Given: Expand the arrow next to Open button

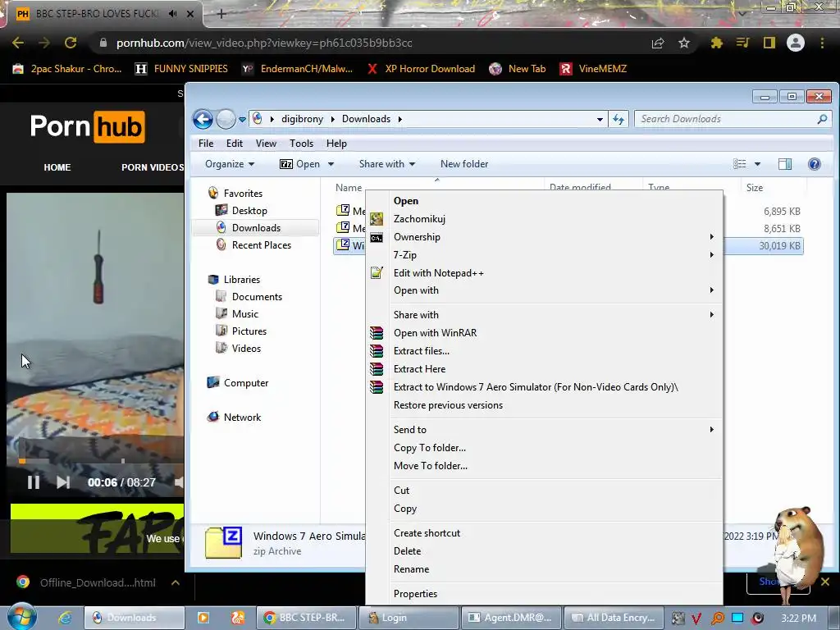Looking at the screenshot, I should click(331, 164).
